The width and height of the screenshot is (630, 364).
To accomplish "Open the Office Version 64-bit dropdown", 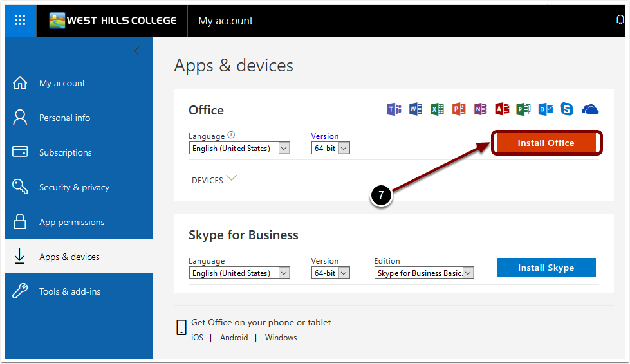I will click(x=330, y=148).
